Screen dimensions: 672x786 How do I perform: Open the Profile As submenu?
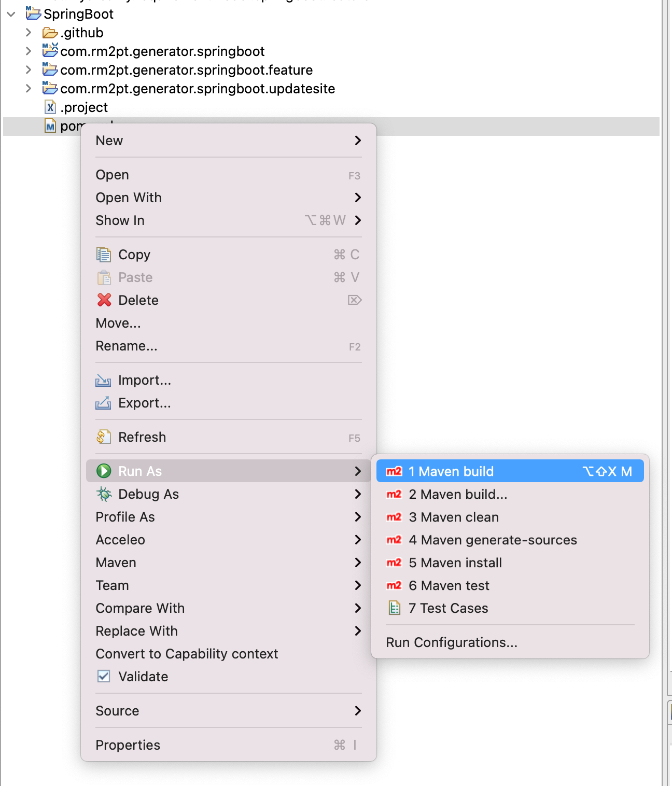click(229, 517)
